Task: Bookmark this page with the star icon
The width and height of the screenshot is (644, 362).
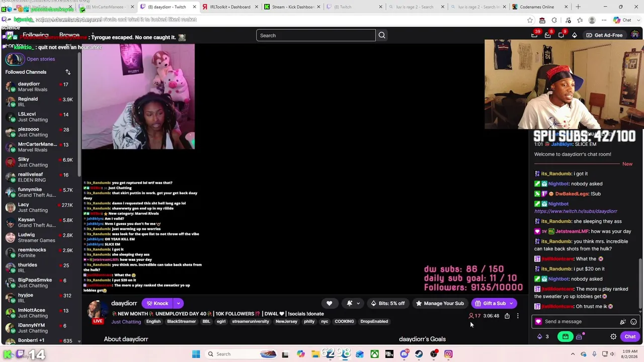Action: (x=530, y=20)
